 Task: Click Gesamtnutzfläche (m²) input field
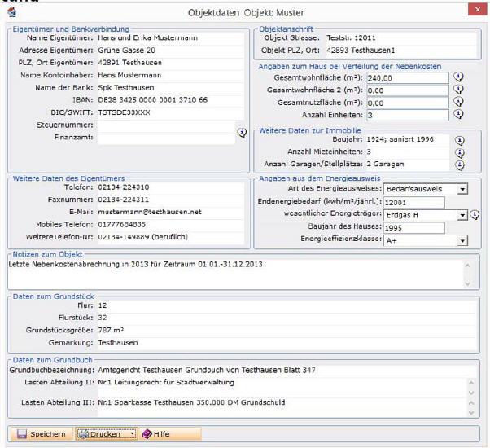[x=408, y=103]
